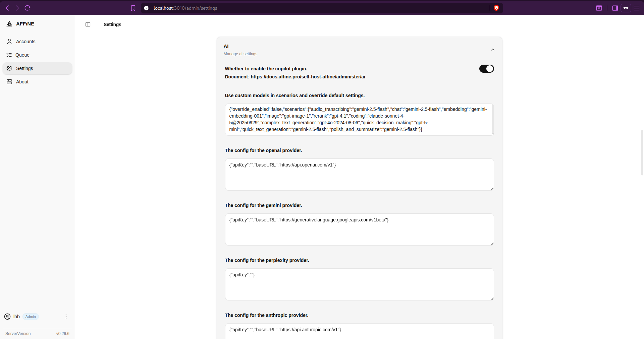Click the Settings gear icon

coord(9,68)
